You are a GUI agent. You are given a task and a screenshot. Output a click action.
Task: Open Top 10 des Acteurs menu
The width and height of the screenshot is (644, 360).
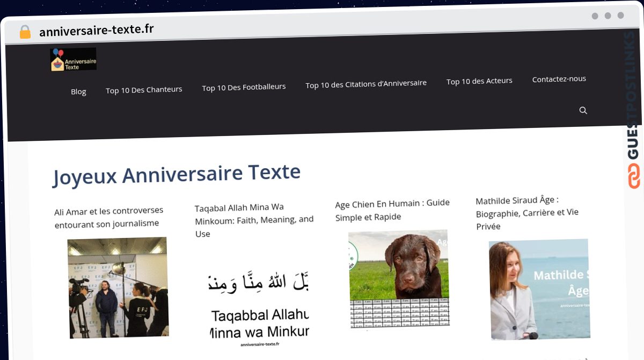(x=479, y=81)
